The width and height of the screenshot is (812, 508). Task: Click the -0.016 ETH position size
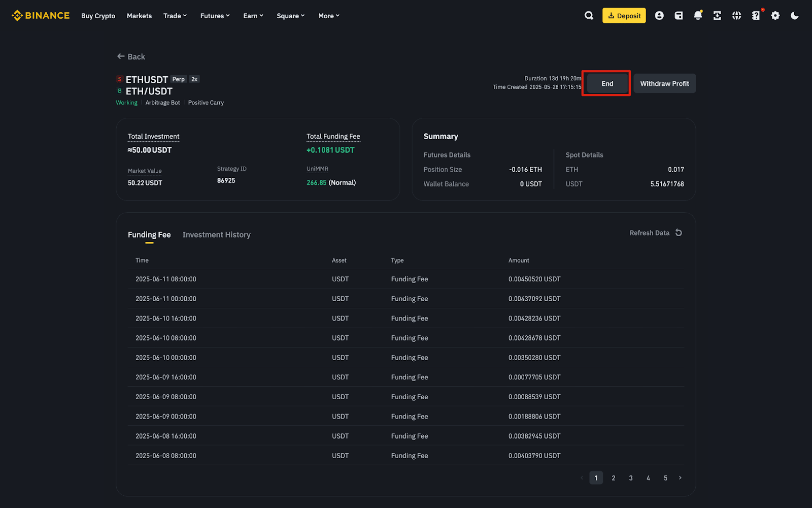coord(525,170)
